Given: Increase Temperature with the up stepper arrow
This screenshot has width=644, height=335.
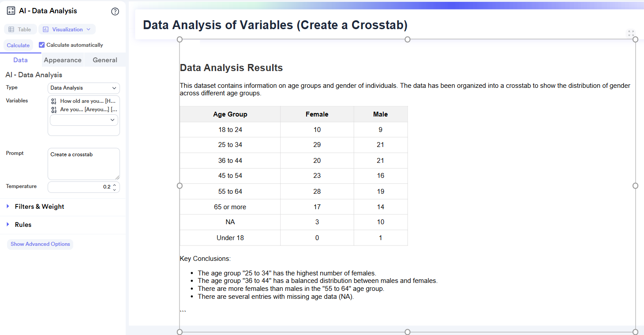Looking at the screenshot, I should click(x=115, y=185).
